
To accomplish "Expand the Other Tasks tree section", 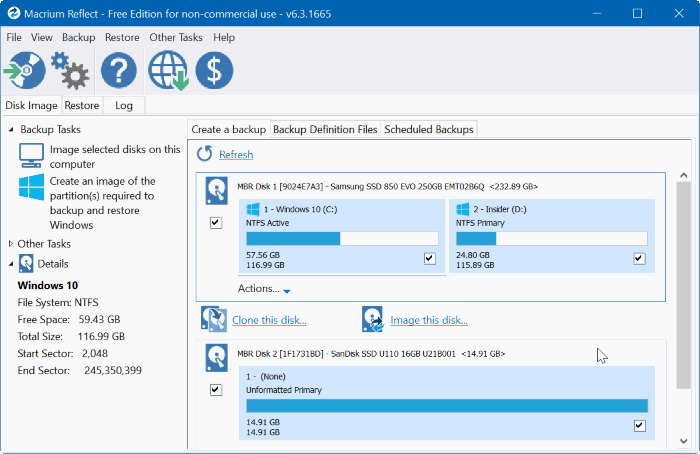I will click(x=11, y=244).
